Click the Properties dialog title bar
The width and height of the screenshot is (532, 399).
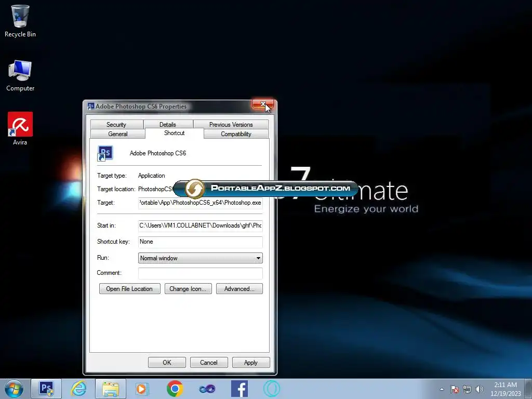point(170,106)
